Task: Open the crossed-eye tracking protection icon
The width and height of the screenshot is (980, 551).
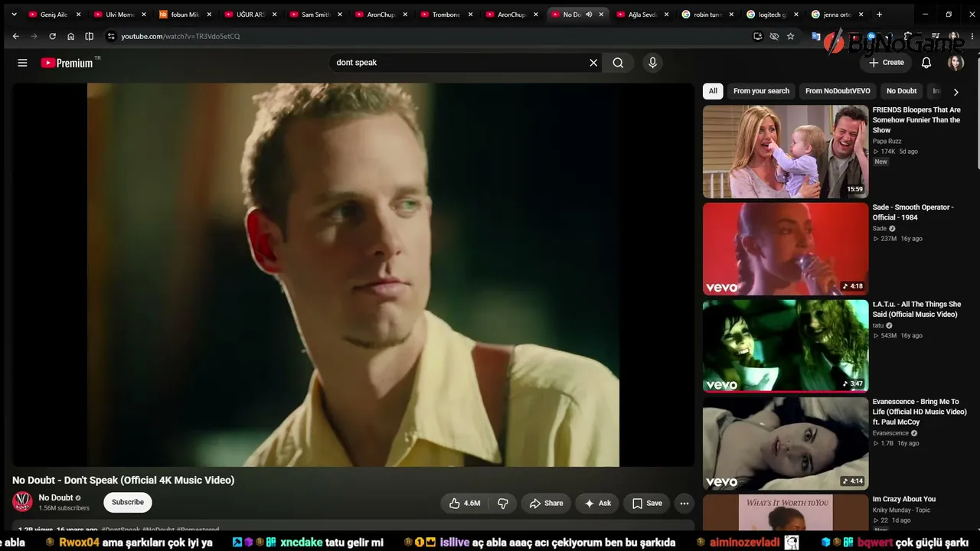Action: [774, 36]
